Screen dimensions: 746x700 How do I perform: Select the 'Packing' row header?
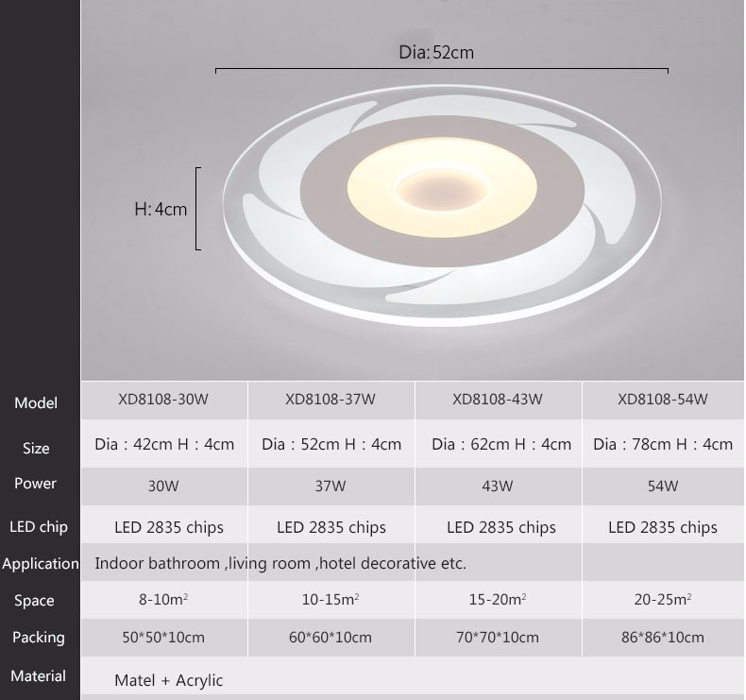click(39, 638)
